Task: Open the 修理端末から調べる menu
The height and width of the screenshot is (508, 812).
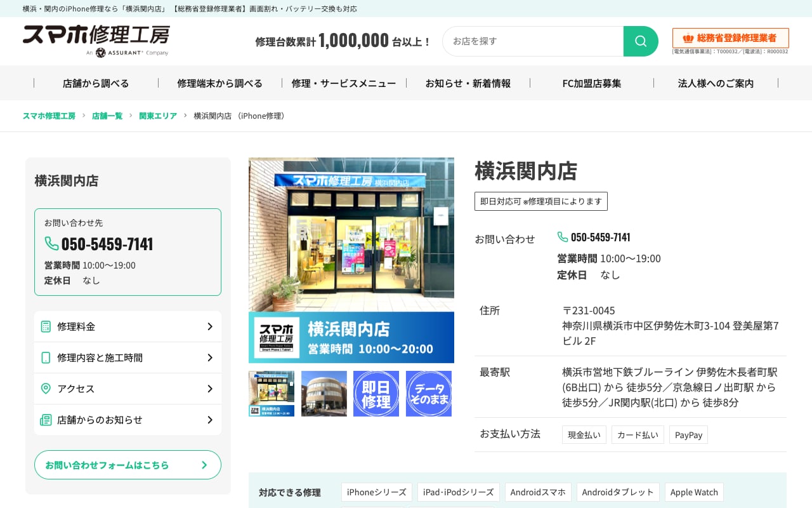Action: (220, 83)
